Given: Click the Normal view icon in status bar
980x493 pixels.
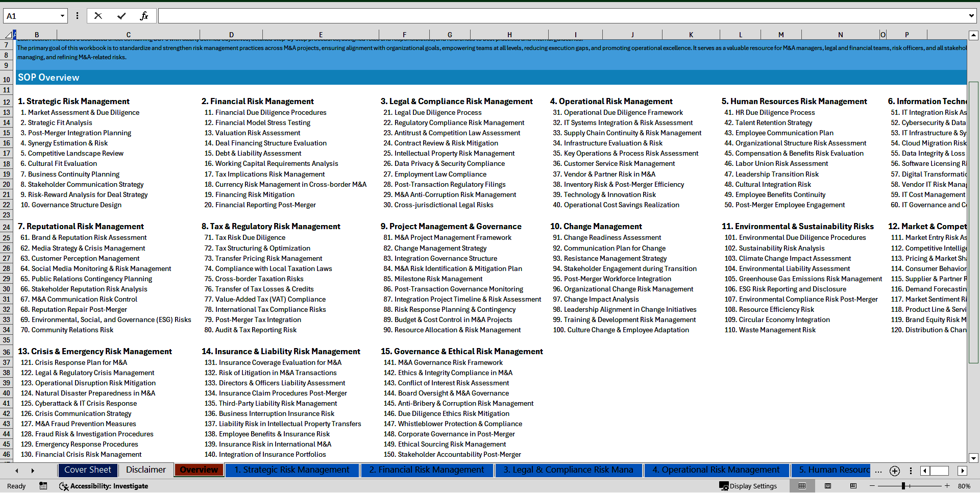Looking at the screenshot, I should pyautogui.click(x=801, y=486).
